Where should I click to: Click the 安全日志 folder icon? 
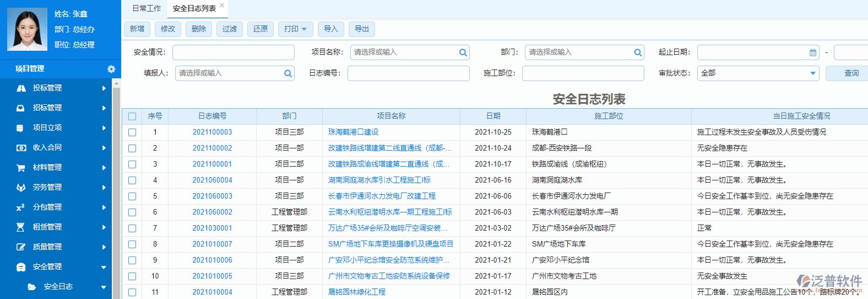pos(32,287)
